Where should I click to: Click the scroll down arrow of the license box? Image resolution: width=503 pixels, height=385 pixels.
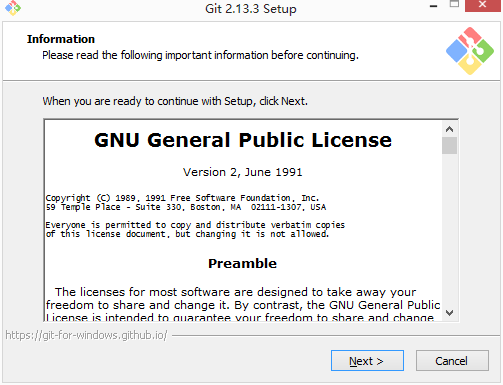tap(449, 313)
